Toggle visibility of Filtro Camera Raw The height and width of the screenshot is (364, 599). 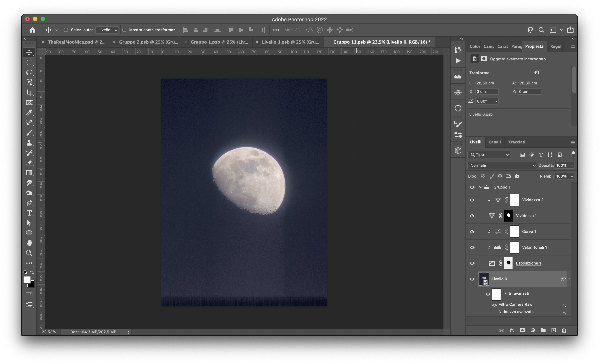pyautogui.click(x=494, y=305)
